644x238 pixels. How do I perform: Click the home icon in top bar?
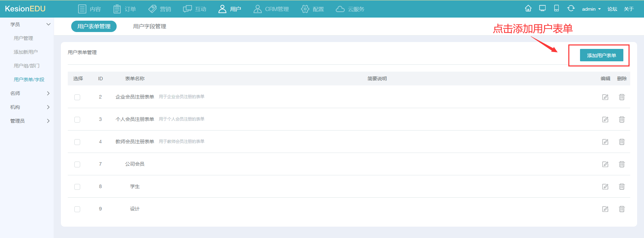[x=528, y=9]
